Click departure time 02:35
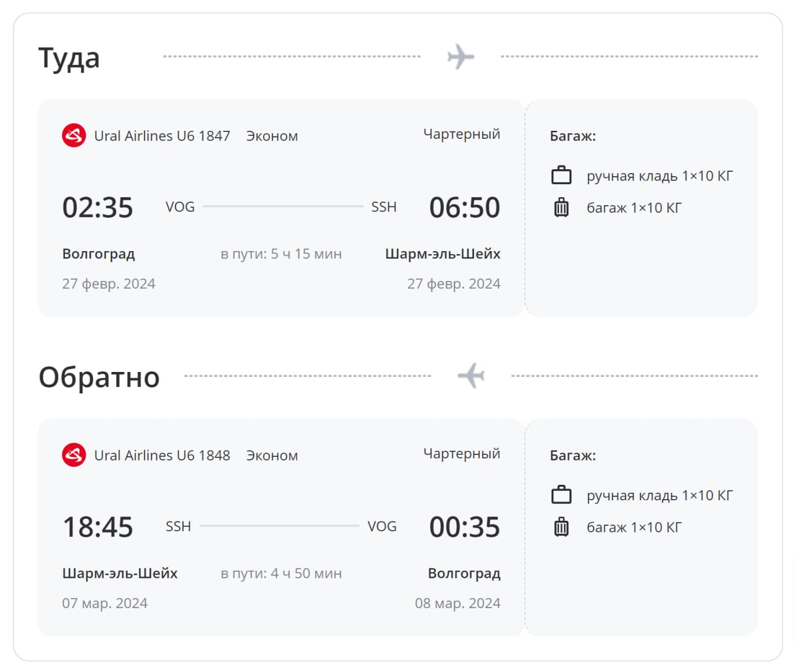Viewport: 794px width, 672px height. [97, 208]
